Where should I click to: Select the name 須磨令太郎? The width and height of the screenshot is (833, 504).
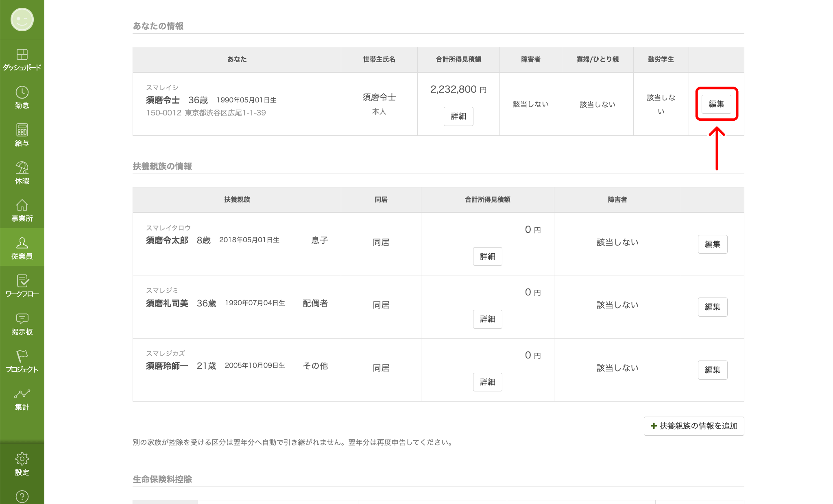click(x=167, y=240)
